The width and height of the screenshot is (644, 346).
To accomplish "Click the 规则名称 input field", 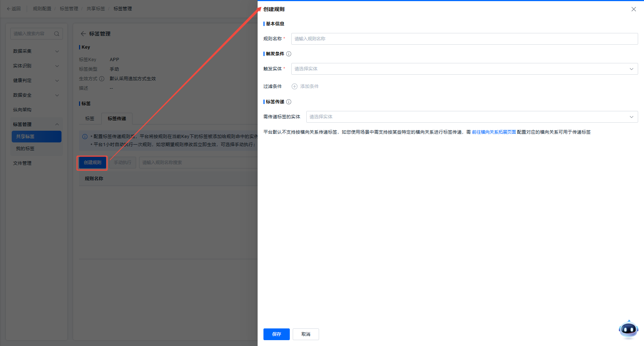I will (x=464, y=39).
